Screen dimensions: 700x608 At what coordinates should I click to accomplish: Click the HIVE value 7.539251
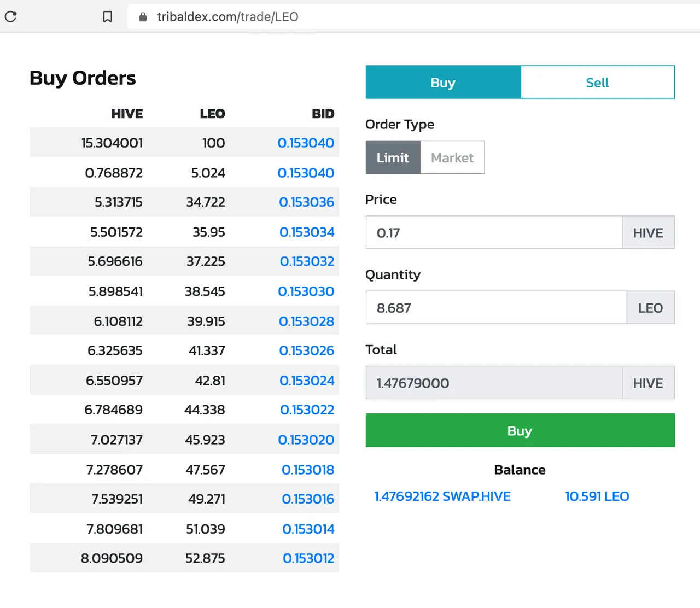coord(117,499)
